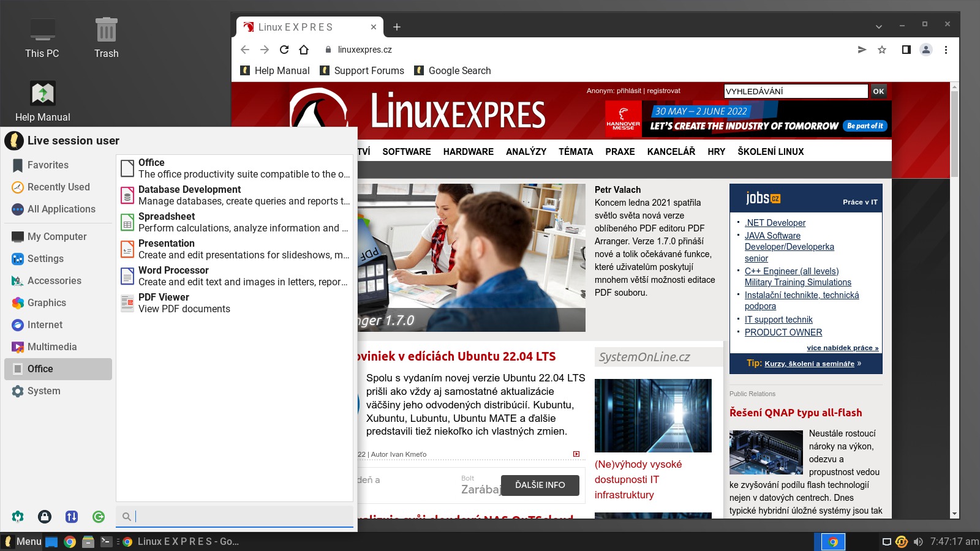
Task: Go to the browser home page
Action: pos(304,50)
